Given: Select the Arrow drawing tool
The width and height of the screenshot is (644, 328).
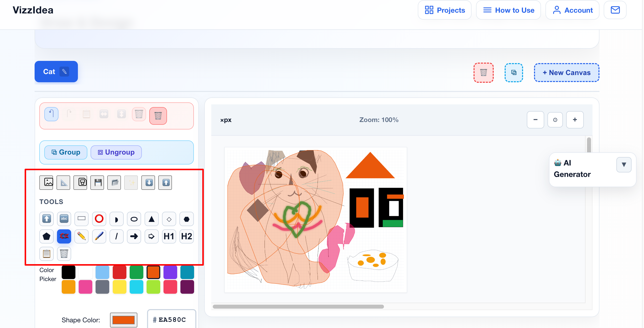Looking at the screenshot, I should click(x=134, y=236).
